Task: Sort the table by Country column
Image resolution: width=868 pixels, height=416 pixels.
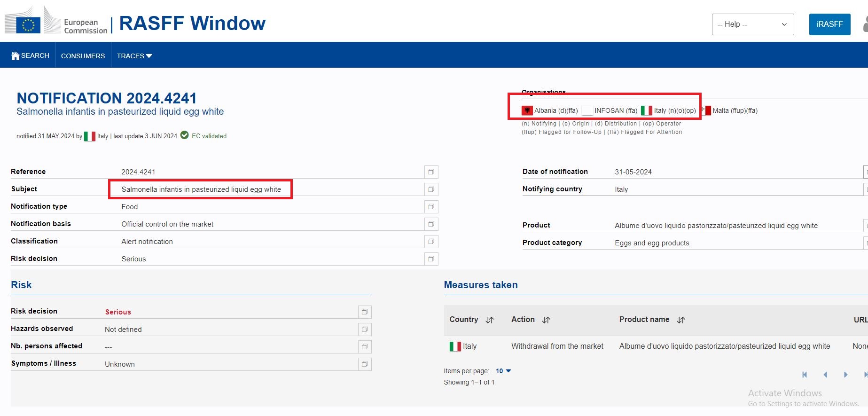Action: (x=490, y=320)
